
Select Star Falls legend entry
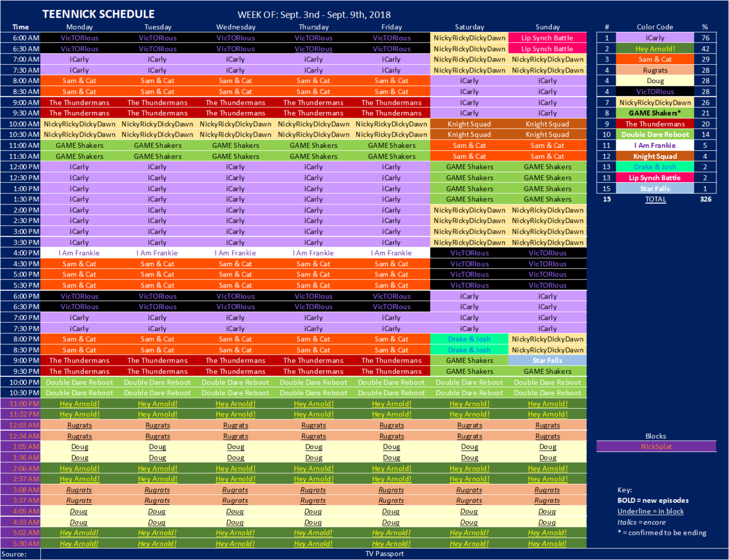655,188
